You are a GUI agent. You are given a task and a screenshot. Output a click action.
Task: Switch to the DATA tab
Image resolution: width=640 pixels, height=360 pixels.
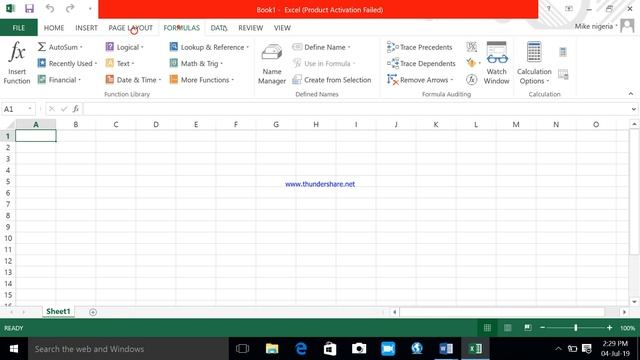(218, 28)
